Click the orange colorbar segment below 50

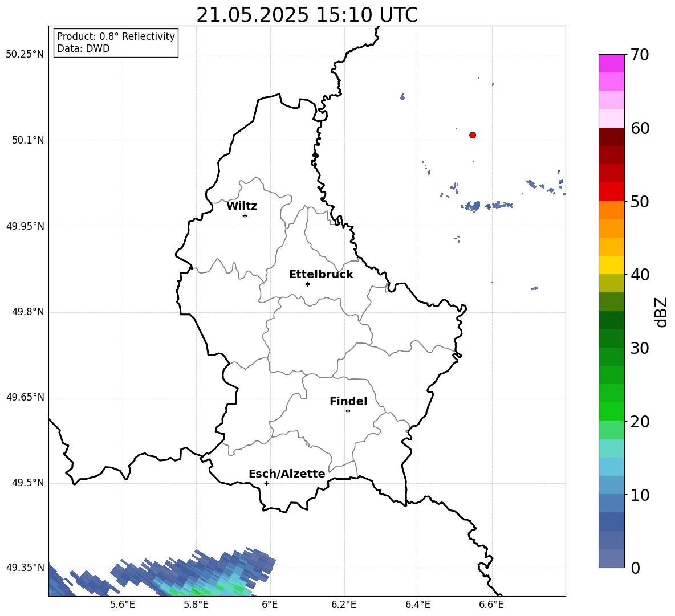[611, 210]
